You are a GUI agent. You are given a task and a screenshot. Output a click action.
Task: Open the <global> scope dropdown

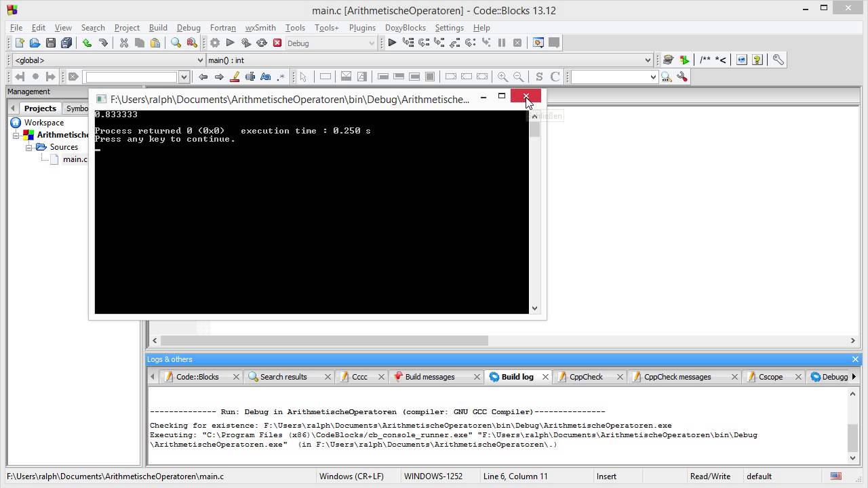click(x=200, y=60)
